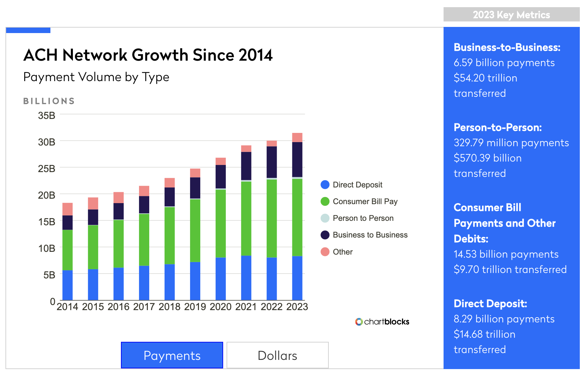Click the chartblocks text link

point(387,322)
